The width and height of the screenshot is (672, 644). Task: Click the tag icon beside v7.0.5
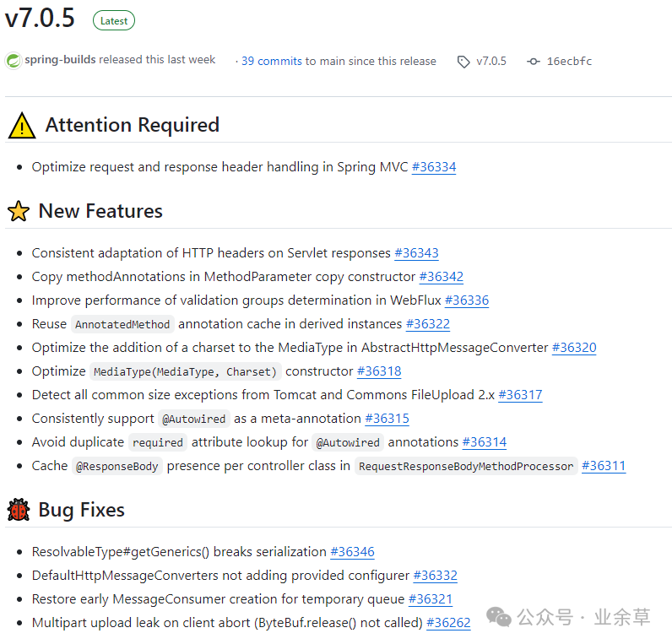point(463,62)
